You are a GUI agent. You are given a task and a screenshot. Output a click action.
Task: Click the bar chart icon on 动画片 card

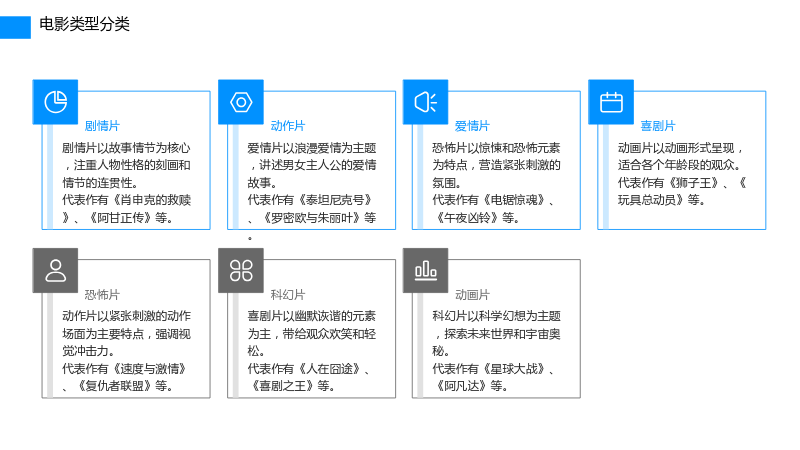click(x=426, y=270)
